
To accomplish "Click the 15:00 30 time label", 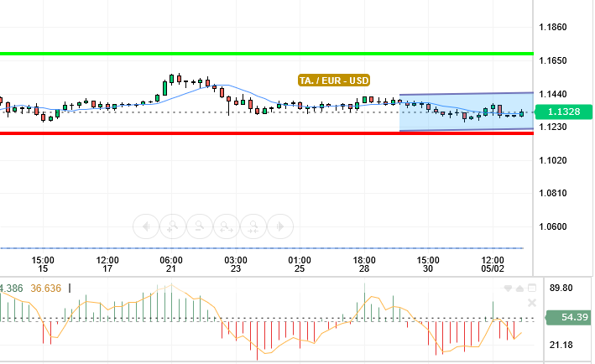I will [x=428, y=265].
